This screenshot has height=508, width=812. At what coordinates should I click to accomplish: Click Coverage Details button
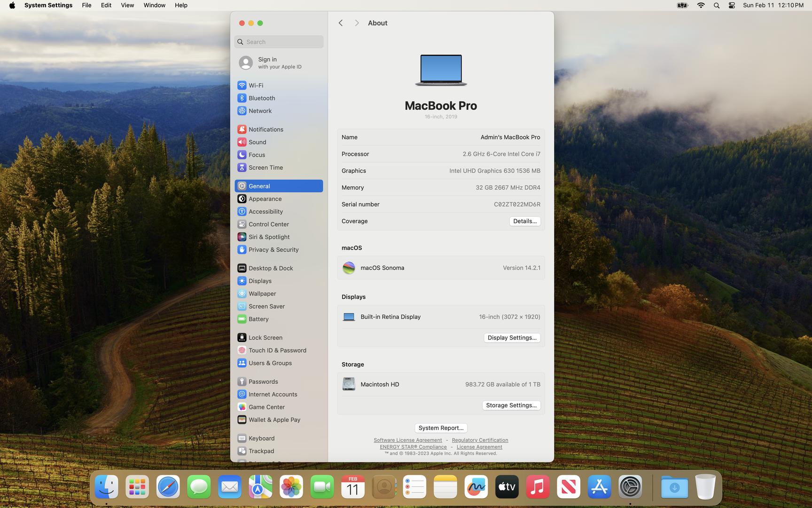pos(524,221)
